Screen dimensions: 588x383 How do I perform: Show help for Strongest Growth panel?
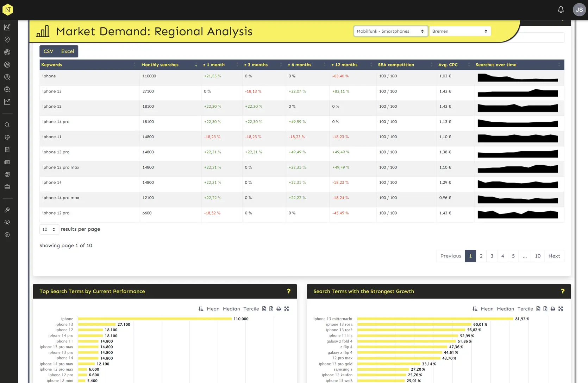point(563,291)
